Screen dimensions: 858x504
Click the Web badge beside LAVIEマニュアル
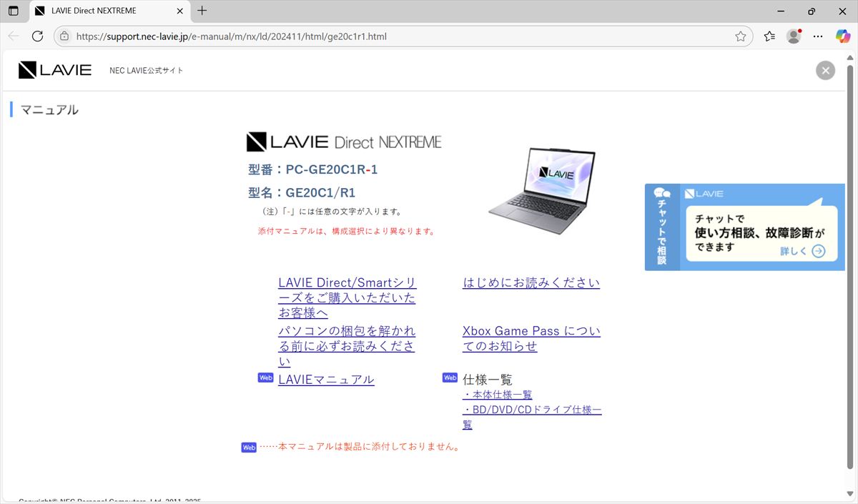tap(265, 377)
